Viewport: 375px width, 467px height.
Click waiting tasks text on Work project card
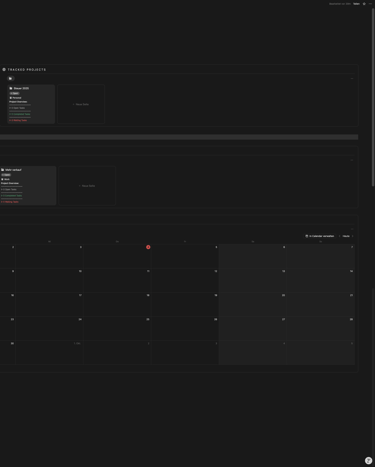click(10, 202)
